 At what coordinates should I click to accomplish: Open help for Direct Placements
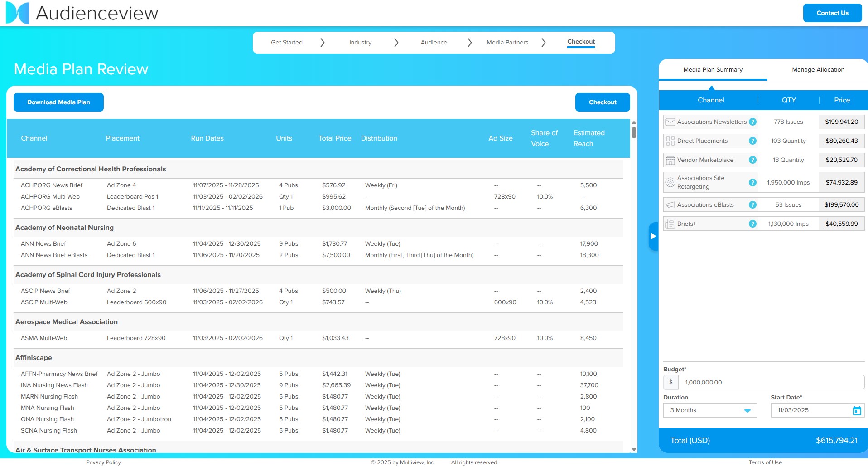pos(752,141)
